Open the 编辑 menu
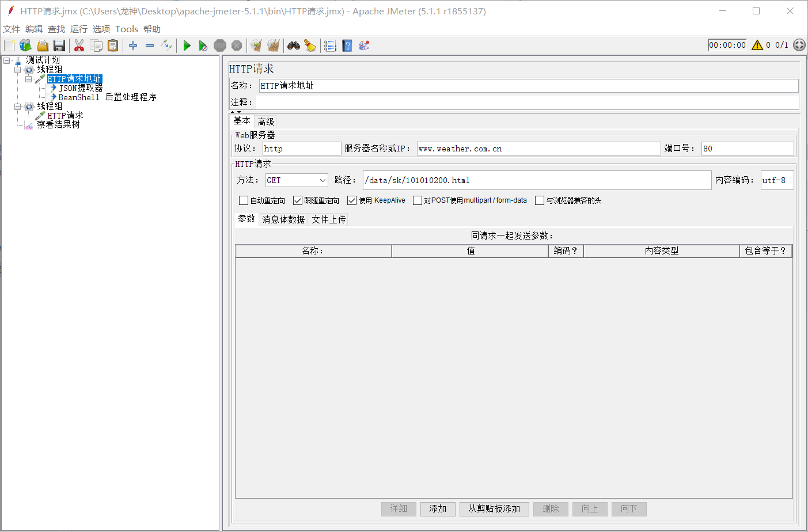This screenshot has width=808, height=532. coord(34,29)
